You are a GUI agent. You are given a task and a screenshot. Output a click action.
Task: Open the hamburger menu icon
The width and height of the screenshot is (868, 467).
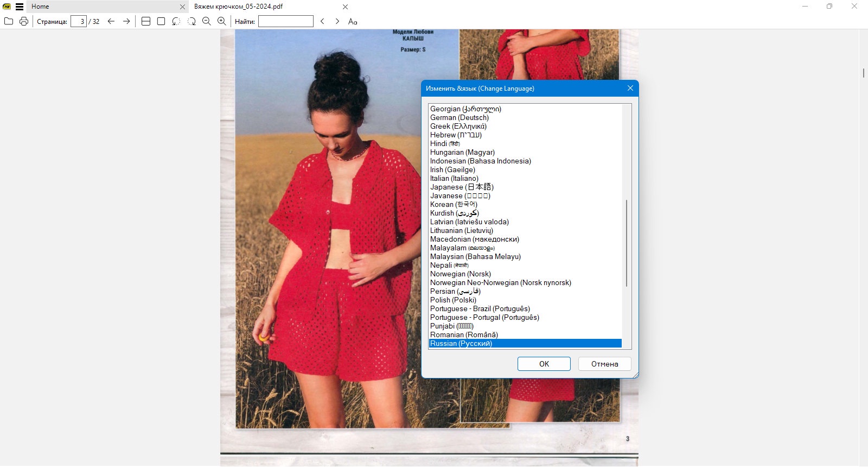click(x=20, y=7)
